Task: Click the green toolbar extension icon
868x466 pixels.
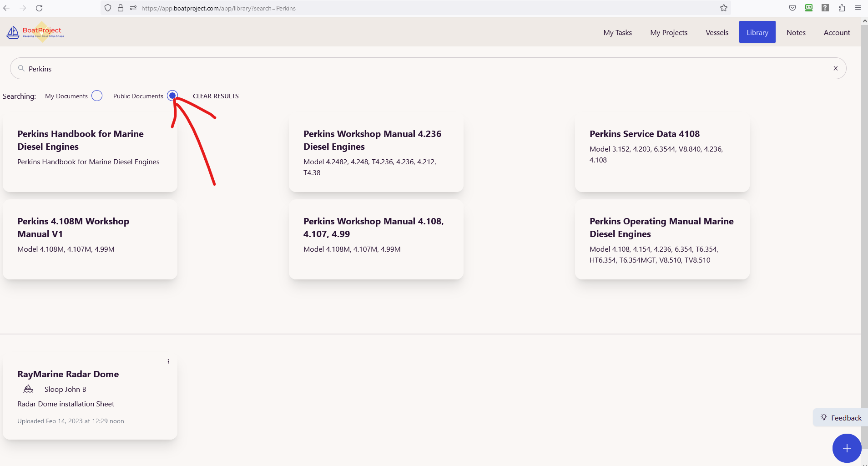Action: click(809, 8)
